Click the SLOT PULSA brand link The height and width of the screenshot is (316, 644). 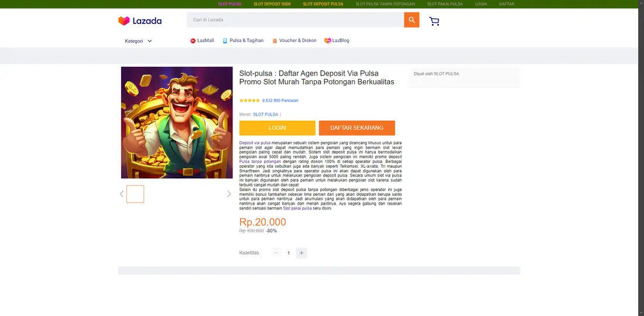tap(265, 114)
